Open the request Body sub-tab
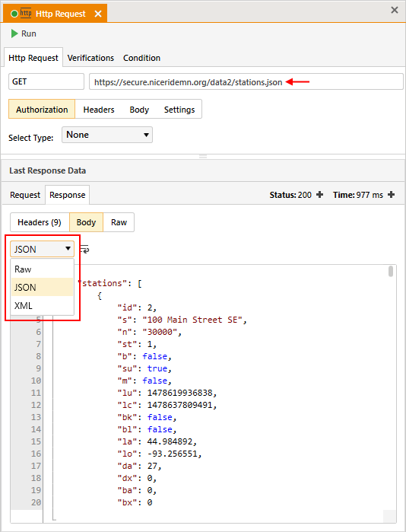This screenshot has width=406, height=532. (139, 110)
